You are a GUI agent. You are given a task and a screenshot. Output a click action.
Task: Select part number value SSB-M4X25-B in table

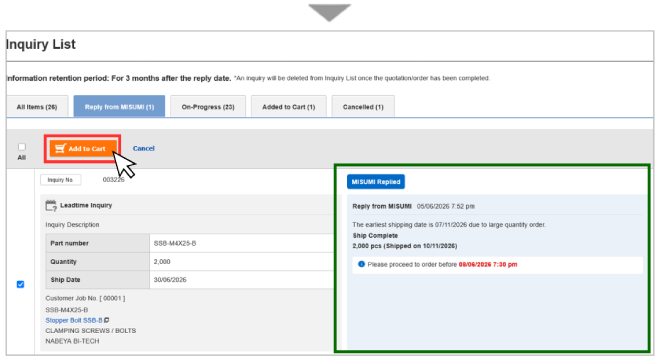175,243
